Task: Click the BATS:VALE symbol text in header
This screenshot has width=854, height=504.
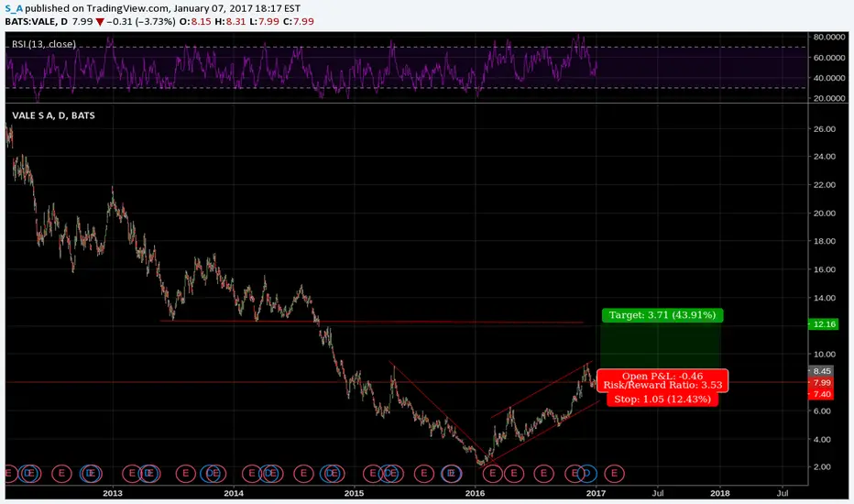Action: pyautogui.click(x=30, y=22)
